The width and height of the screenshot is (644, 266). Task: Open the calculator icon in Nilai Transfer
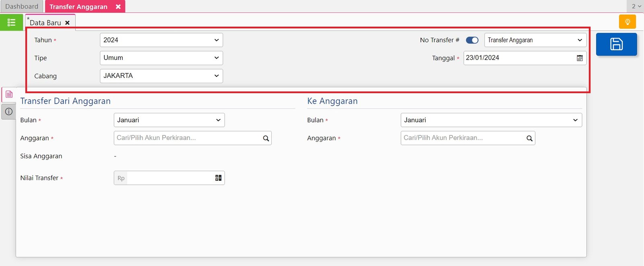tap(218, 178)
